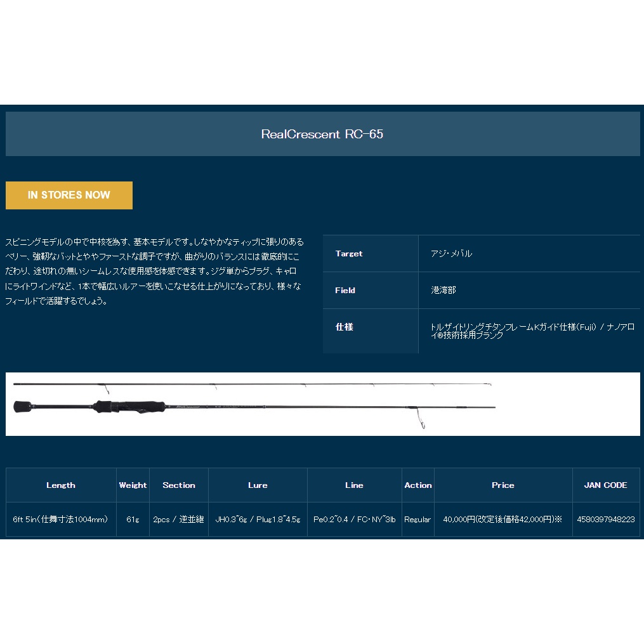Click the 61g weight value
The image size is (644, 644).
click(133, 519)
